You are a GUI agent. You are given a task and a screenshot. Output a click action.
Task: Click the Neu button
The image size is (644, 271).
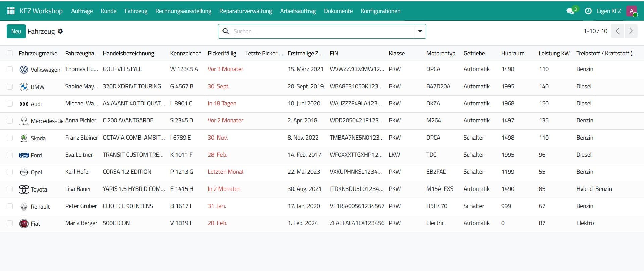click(x=16, y=31)
